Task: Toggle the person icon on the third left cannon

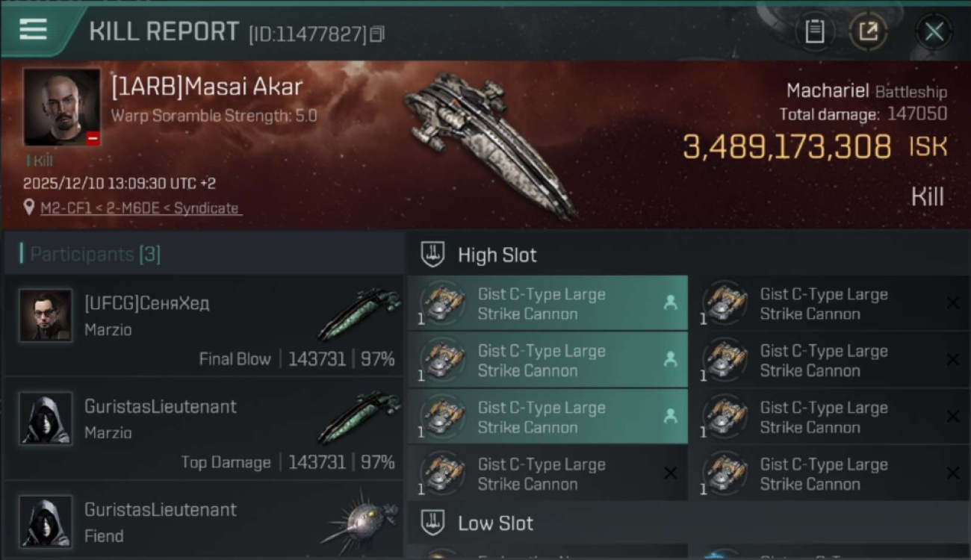Action: coord(670,416)
